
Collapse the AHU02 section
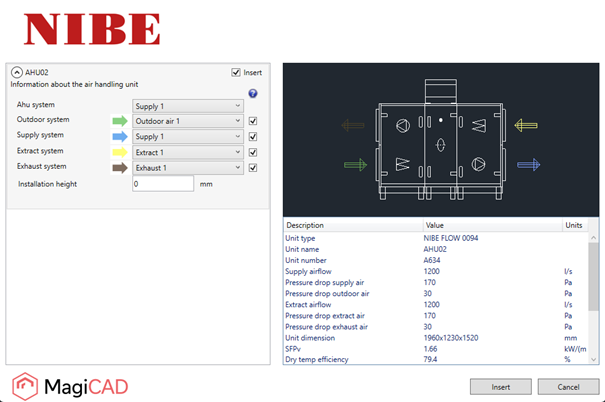(17, 73)
